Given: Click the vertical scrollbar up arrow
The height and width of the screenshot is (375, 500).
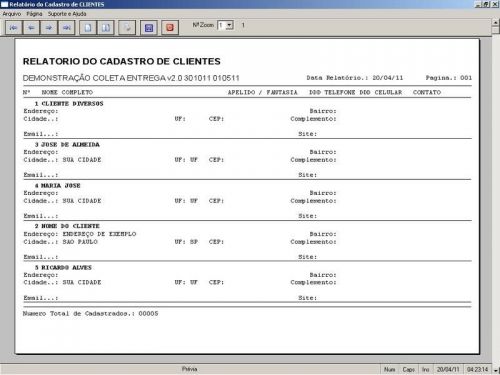Looking at the screenshot, I should click(496, 23).
